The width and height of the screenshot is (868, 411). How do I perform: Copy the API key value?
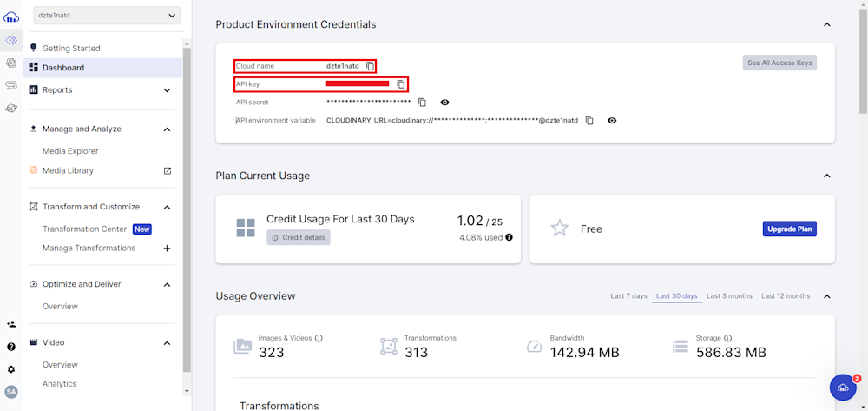point(401,85)
